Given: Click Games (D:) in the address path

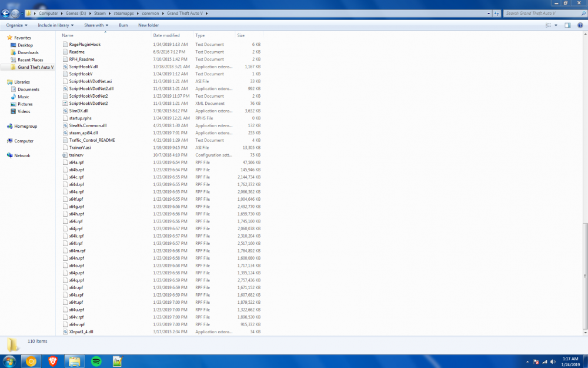Looking at the screenshot, I should click(x=76, y=13).
